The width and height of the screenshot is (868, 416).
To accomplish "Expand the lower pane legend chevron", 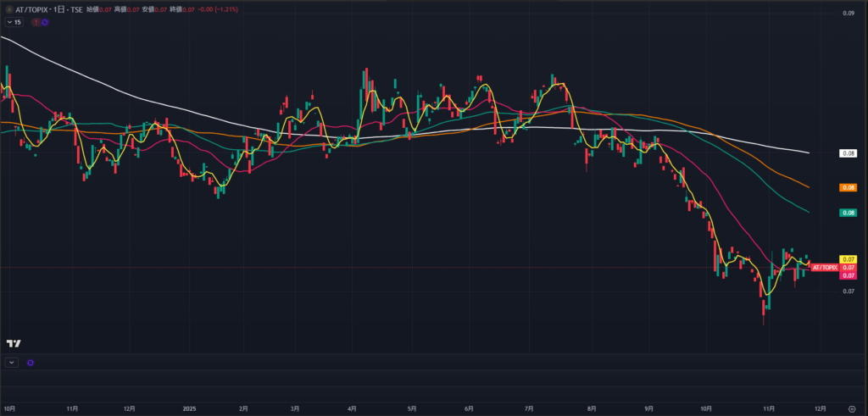I will coord(11,363).
